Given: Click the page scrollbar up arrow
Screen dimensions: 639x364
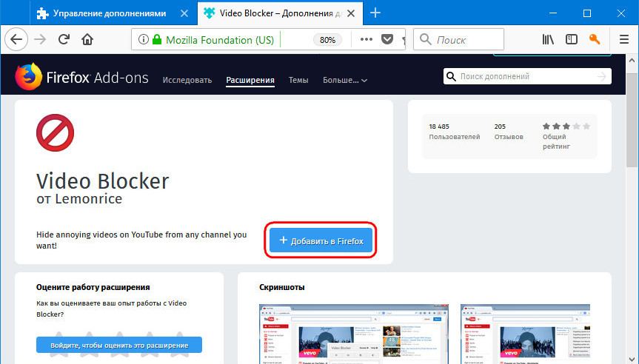Looking at the screenshot, I should tap(632, 60).
